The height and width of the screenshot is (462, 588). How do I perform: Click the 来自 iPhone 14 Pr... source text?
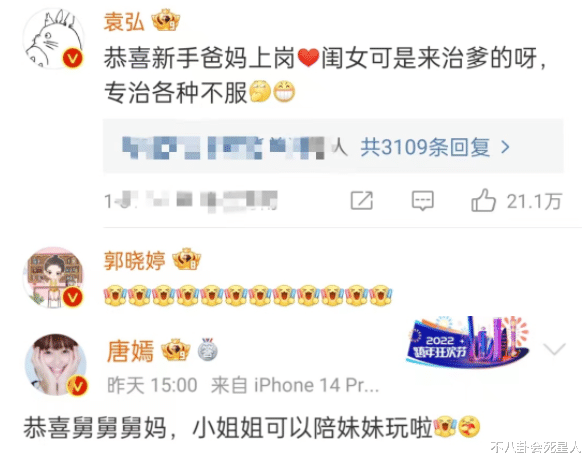point(295,385)
